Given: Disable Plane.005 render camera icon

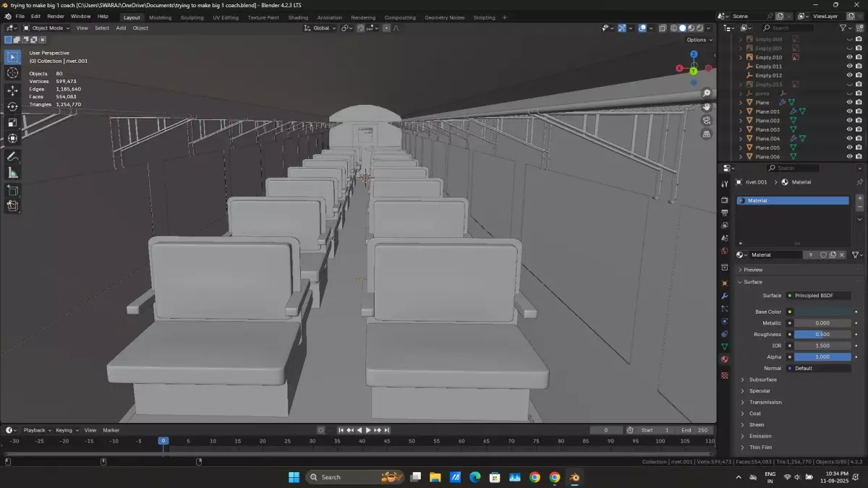Looking at the screenshot, I should tap(859, 147).
